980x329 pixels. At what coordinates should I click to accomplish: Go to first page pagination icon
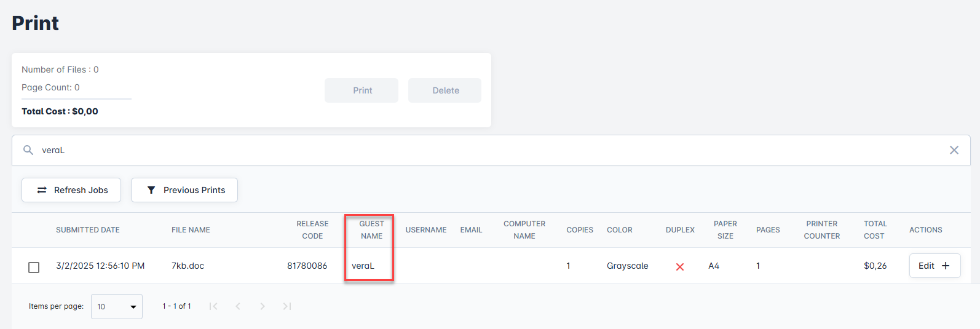[213, 306]
